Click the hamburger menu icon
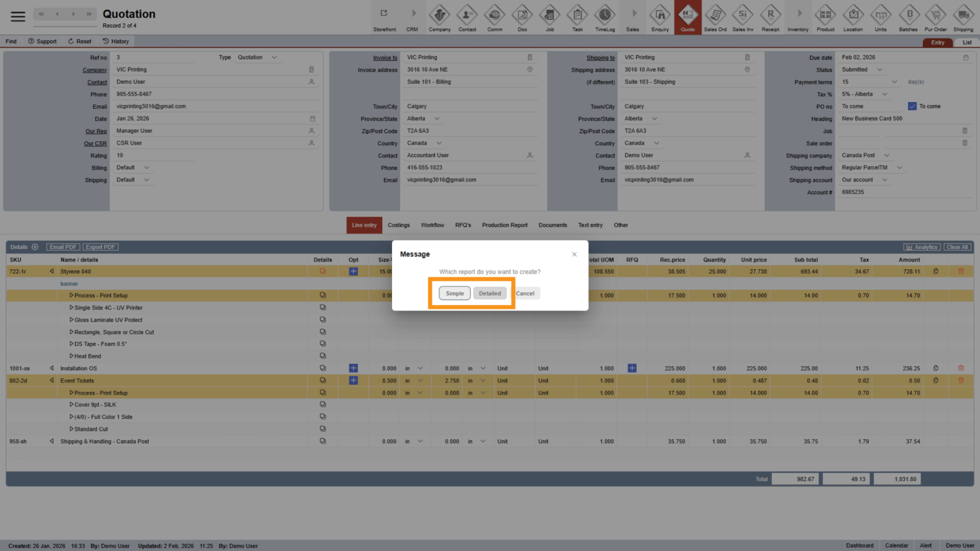Viewport: 980px width, 551px height. click(18, 16)
